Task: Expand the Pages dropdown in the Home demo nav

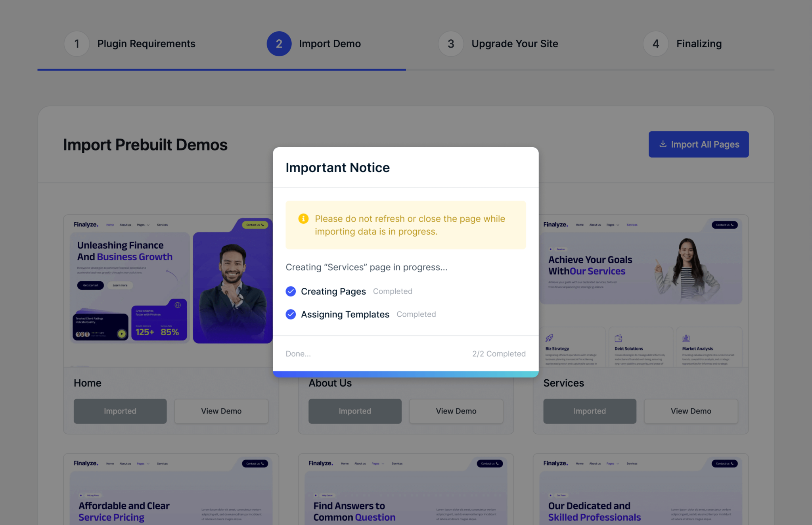Action: [143, 225]
